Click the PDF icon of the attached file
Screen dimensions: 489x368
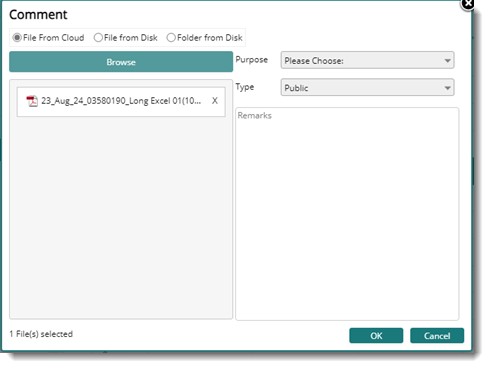coord(32,101)
